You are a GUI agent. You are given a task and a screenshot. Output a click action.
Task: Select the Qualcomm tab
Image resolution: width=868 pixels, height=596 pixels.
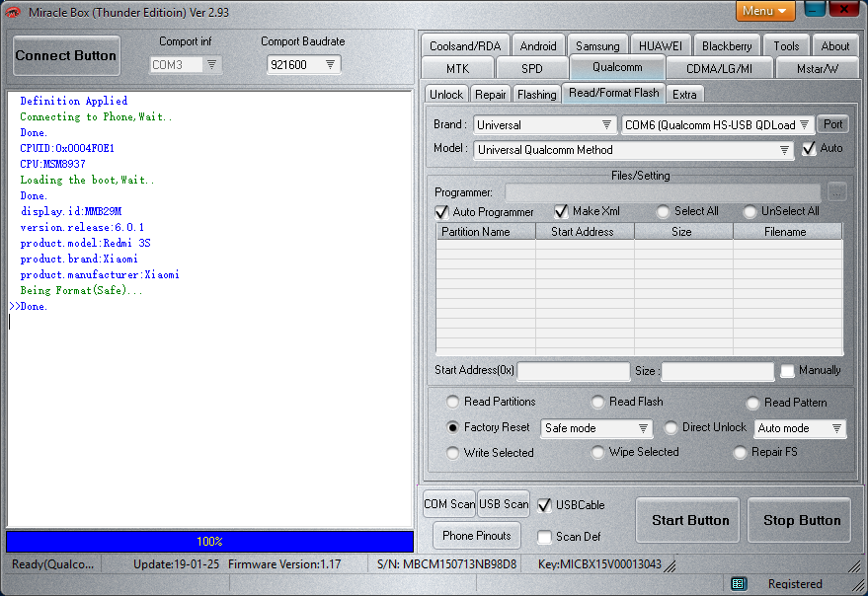[617, 67]
